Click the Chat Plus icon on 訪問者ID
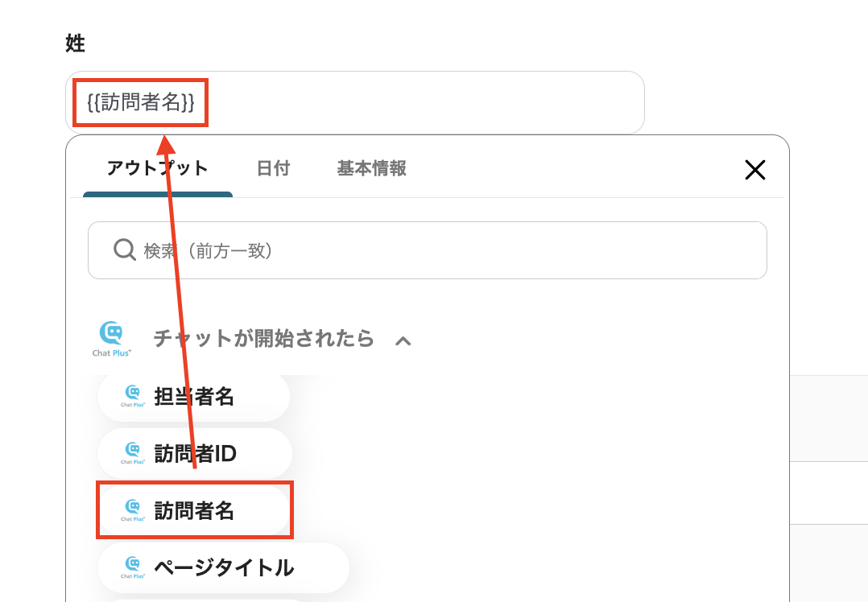 point(133,453)
